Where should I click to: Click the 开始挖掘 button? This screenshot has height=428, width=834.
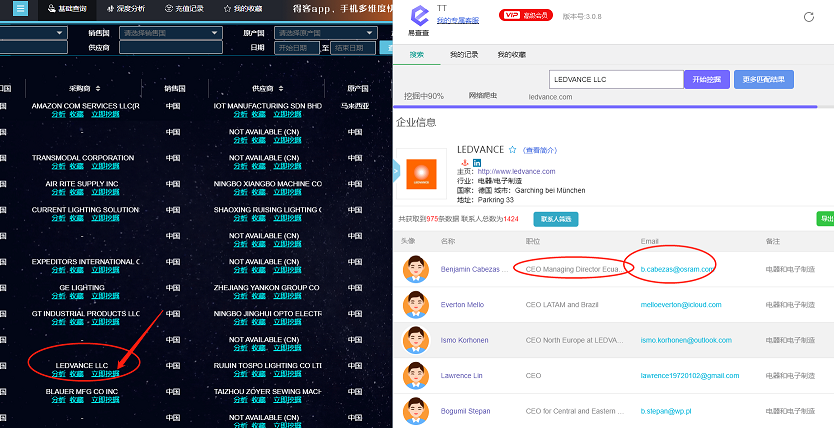click(707, 80)
